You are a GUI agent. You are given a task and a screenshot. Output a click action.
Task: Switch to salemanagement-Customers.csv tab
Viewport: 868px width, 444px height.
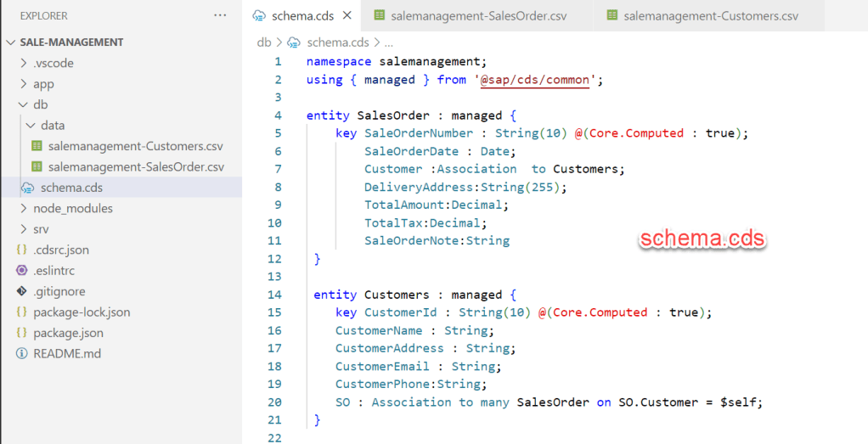point(710,15)
